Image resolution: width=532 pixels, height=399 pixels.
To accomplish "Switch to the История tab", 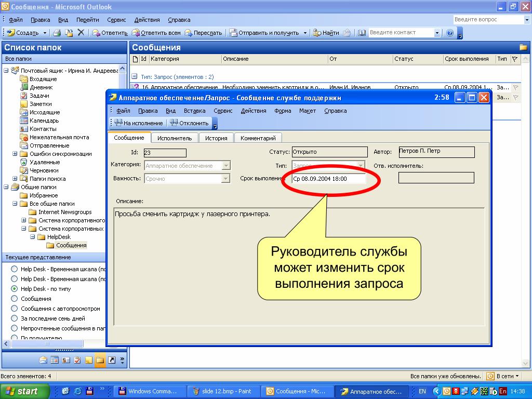I will pos(216,138).
